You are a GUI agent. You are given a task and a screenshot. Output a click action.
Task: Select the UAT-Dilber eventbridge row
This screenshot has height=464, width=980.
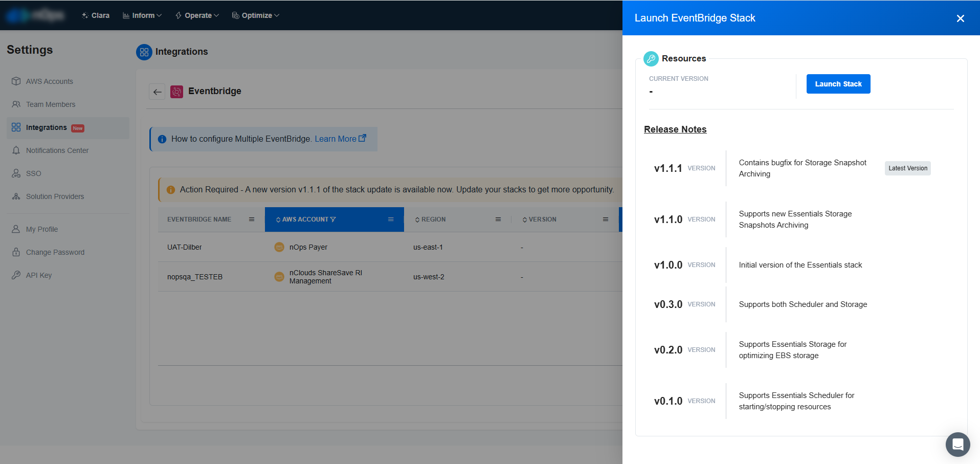(x=185, y=247)
